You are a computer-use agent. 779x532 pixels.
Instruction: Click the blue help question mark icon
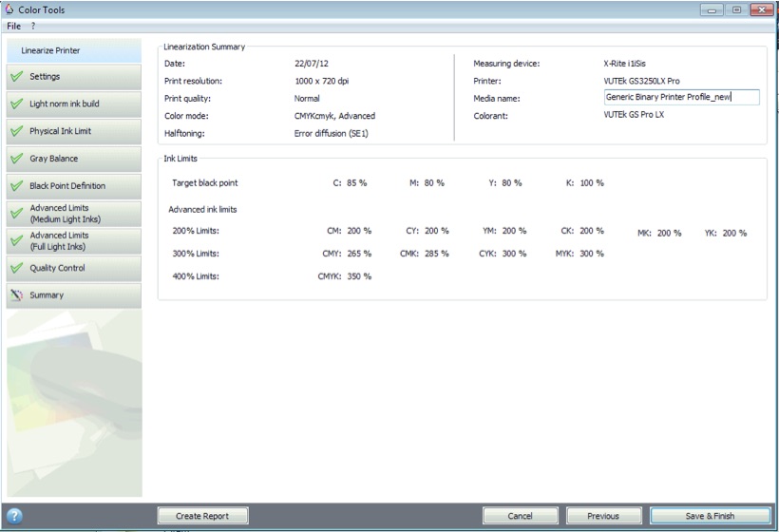pos(14,516)
